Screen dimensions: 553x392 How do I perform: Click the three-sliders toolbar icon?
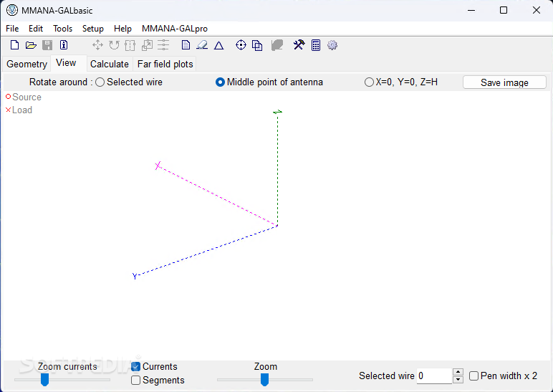click(163, 45)
